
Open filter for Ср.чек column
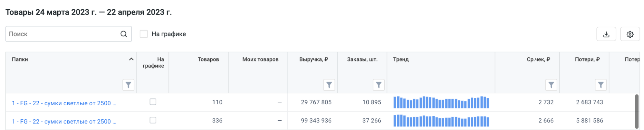[551, 85]
